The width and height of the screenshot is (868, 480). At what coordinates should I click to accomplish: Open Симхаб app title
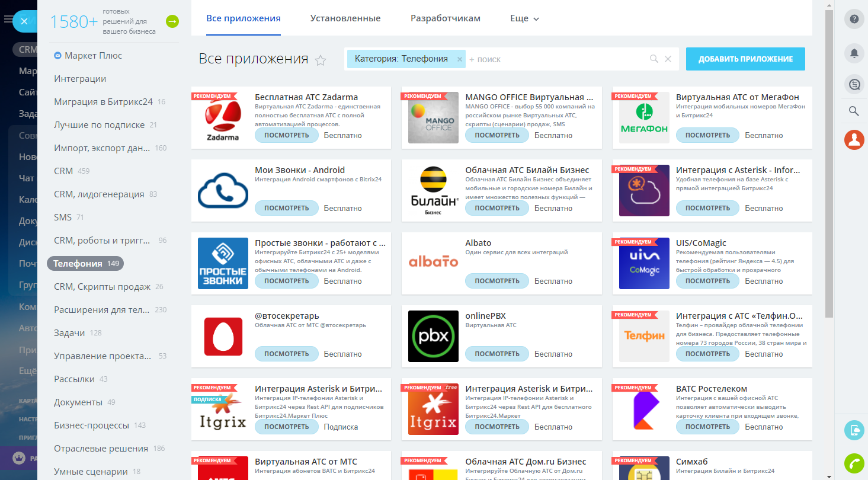point(692,462)
